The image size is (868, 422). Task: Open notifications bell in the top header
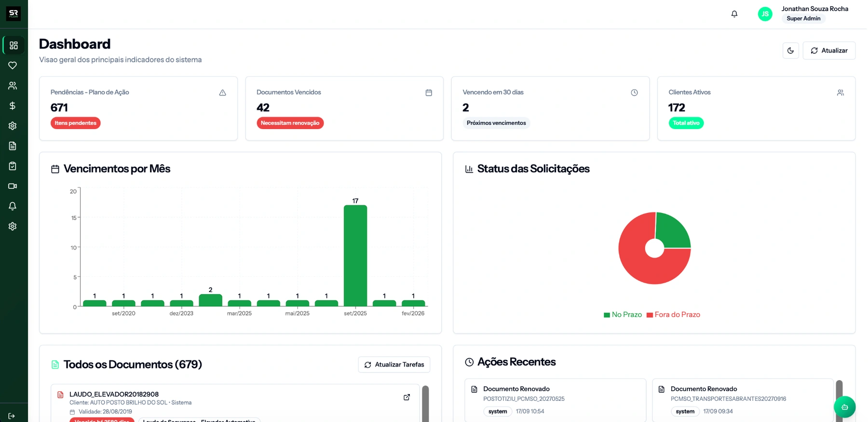click(734, 14)
